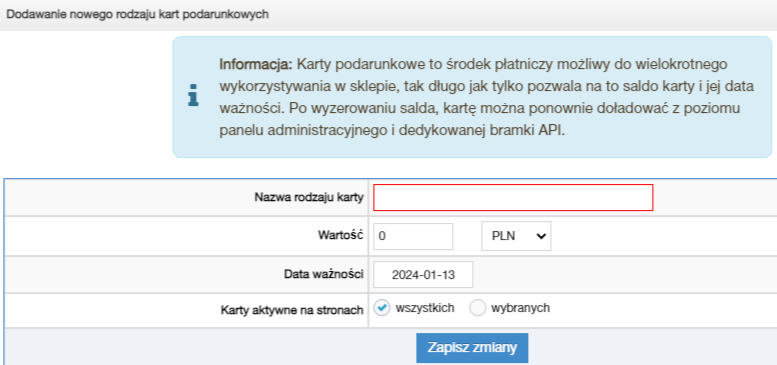
Task: Click the Data ważności date field
Action: click(423, 274)
